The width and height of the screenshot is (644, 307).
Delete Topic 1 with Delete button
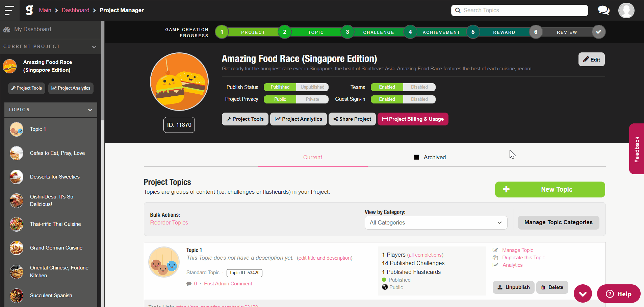(552, 287)
